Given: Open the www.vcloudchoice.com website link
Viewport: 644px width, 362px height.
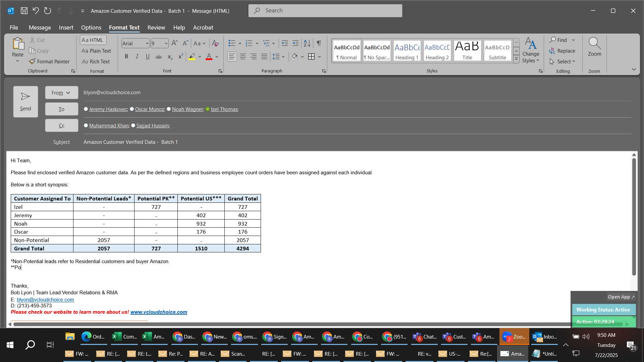Looking at the screenshot, I should [x=159, y=312].
